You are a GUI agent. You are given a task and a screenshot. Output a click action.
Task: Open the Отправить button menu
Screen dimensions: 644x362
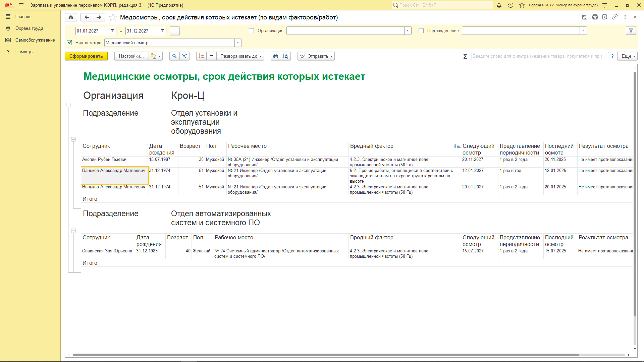point(316,56)
